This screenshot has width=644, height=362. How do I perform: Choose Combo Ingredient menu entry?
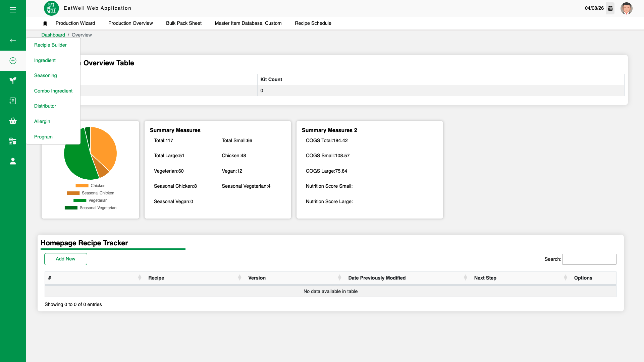[x=53, y=91]
